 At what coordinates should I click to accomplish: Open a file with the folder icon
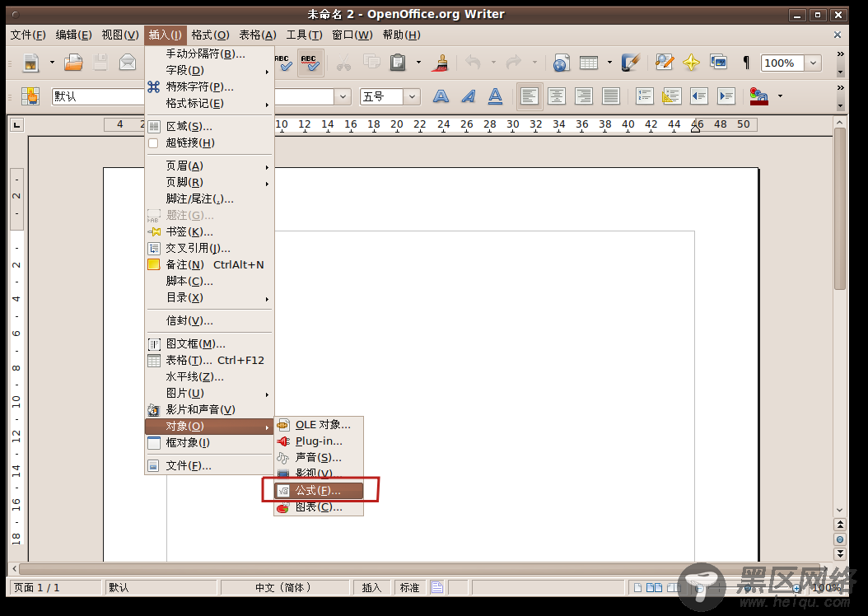(73, 63)
